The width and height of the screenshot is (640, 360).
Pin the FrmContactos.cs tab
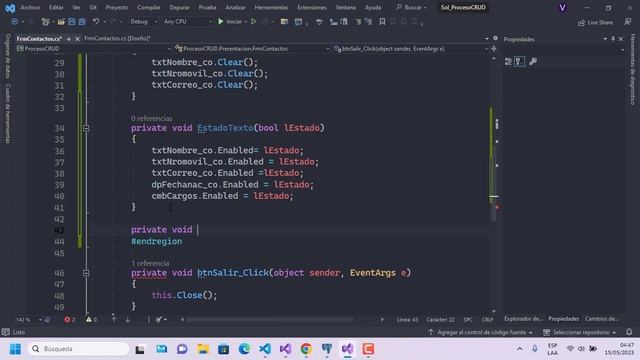point(69,39)
